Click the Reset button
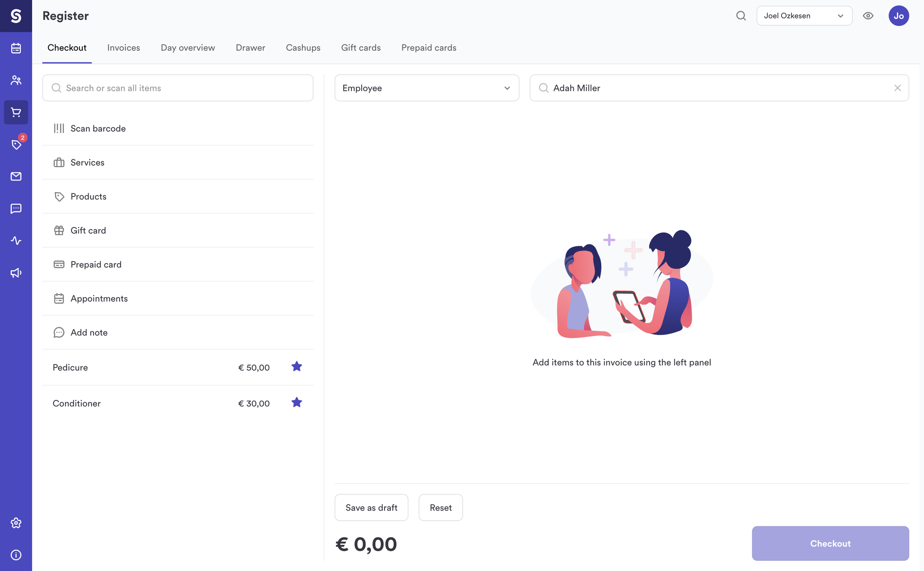This screenshot has height=571, width=924. (x=440, y=507)
